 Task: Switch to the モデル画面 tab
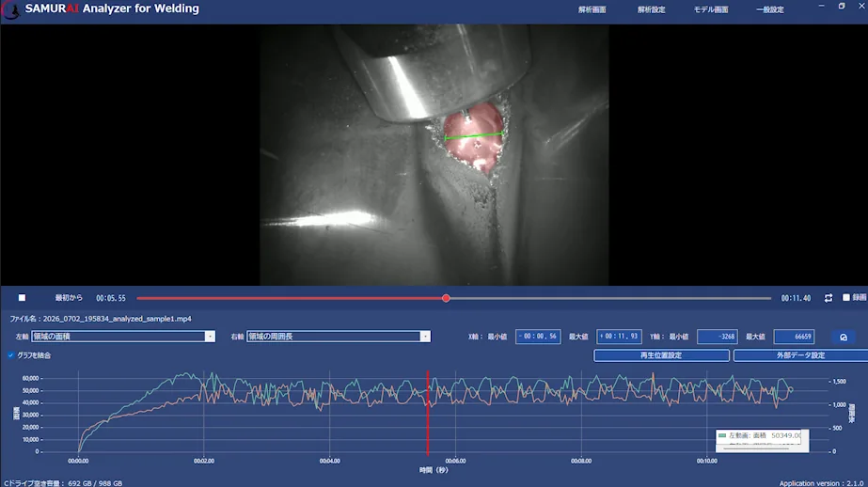click(711, 9)
